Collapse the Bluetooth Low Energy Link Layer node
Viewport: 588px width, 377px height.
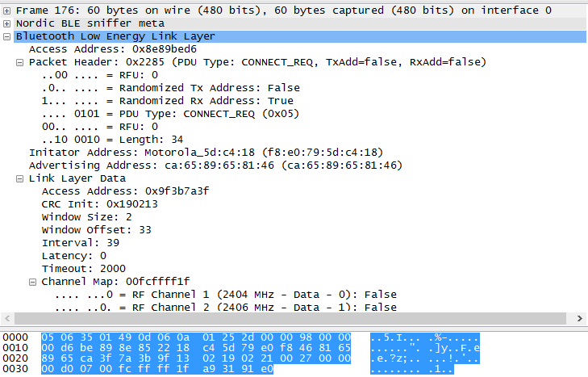point(6,37)
